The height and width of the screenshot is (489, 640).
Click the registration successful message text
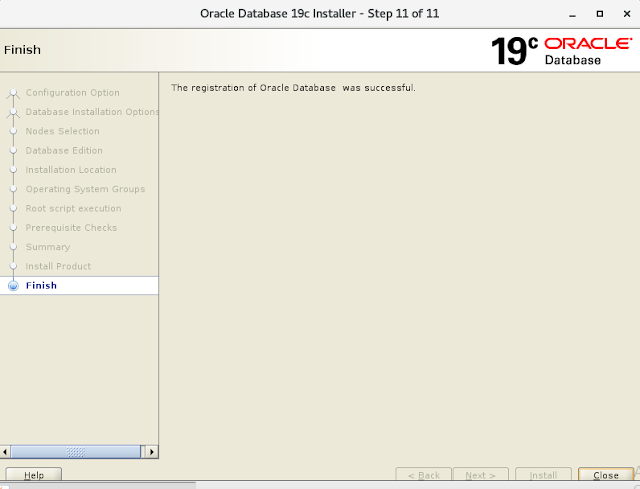pyautogui.click(x=293, y=88)
